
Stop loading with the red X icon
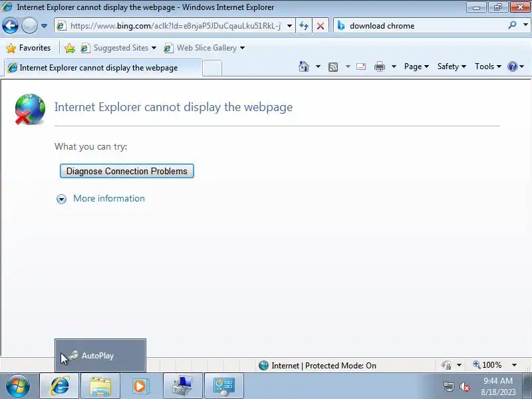click(321, 26)
